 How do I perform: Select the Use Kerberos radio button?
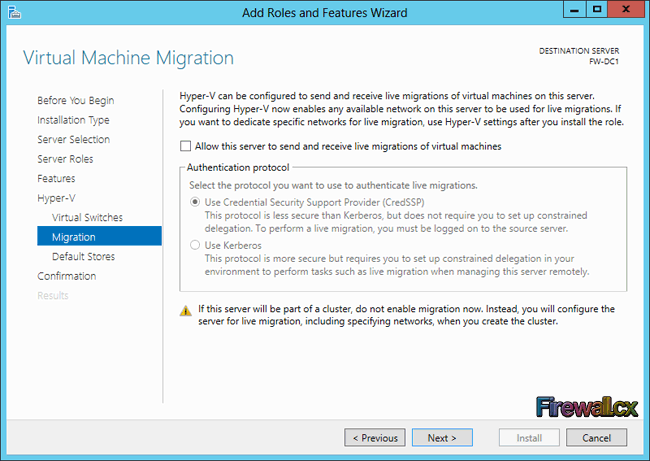pos(195,245)
